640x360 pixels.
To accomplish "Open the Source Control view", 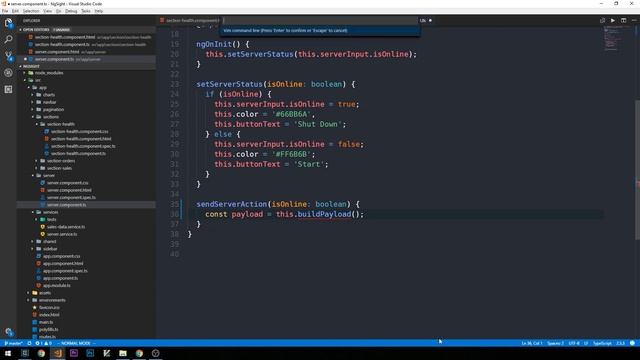I will (8, 56).
